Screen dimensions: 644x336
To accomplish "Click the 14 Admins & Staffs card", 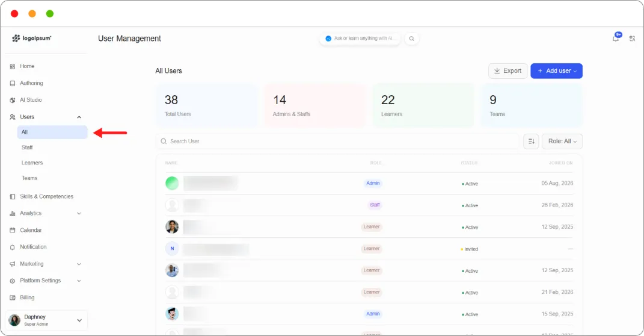I will [315, 106].
